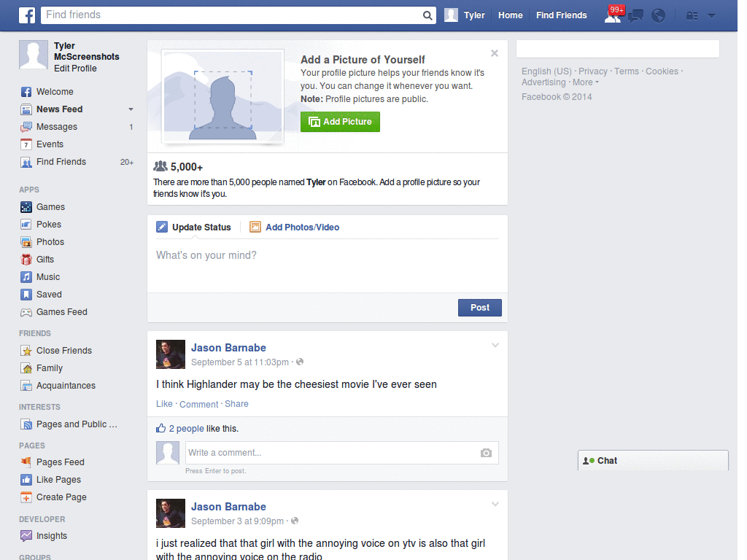The width and height of the screenshot is (747, 560).
Task: Click the green Add Picture button
Action: [x=340, y=122]
